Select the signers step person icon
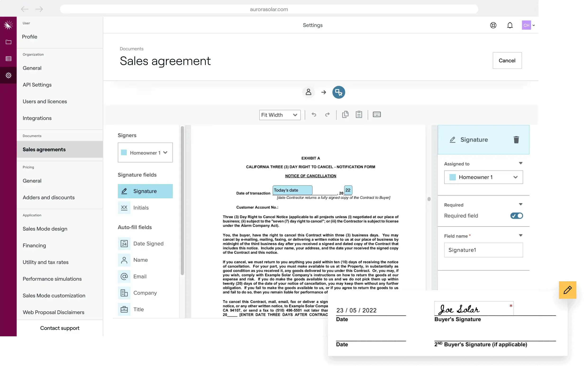Screen dimensions: 588x370 click(308, 92)
